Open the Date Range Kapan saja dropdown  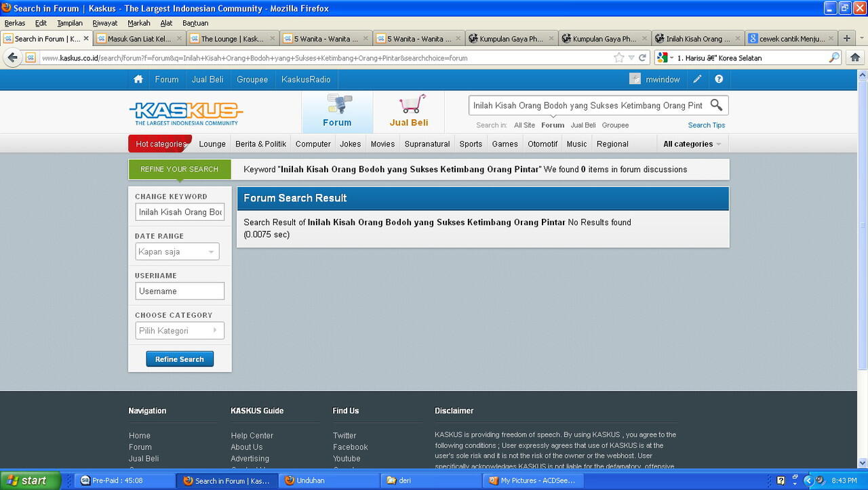point(177,251)
